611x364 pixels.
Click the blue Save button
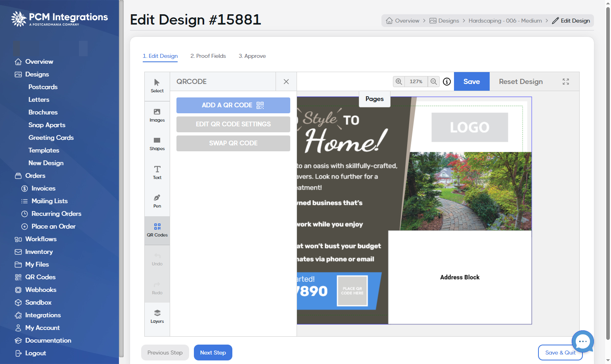472,82
